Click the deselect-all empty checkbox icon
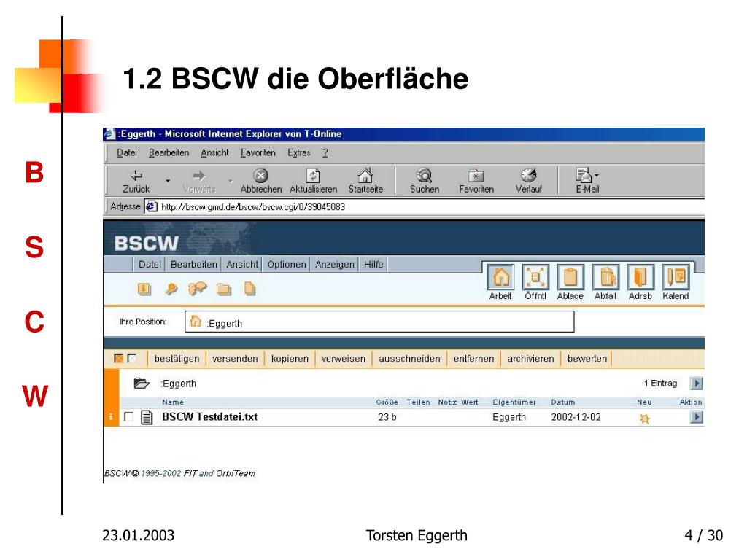 click(132, 358)
